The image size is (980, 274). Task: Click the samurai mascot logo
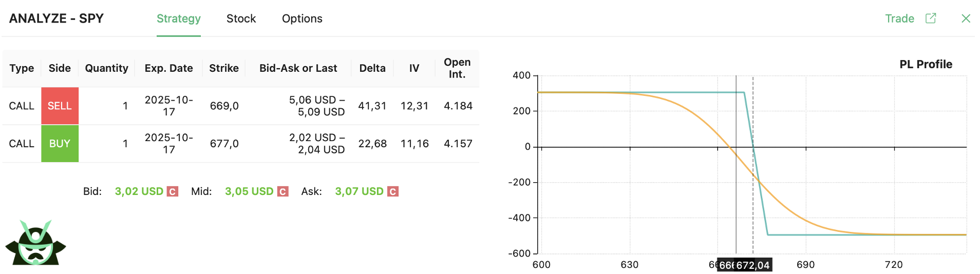click(x=35, y=243)
